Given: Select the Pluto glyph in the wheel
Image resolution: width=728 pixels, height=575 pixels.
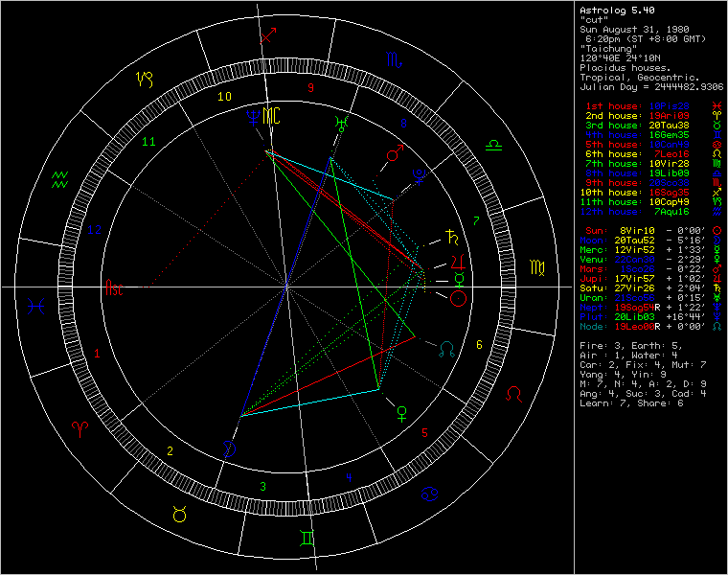Looking at the screenshot, I should pyautogui.click(x=420, y=176).
